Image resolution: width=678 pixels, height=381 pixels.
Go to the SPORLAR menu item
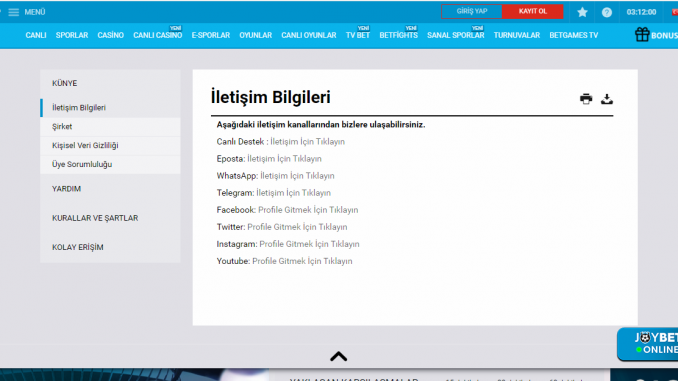72,35
